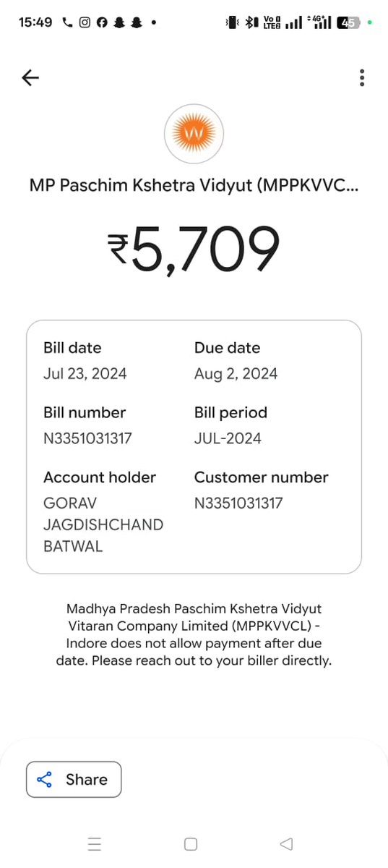Viewport: 388px width, 868px height.
Task: Tap the MPPKVVCL orange biller logo
Action: point(194,134)
